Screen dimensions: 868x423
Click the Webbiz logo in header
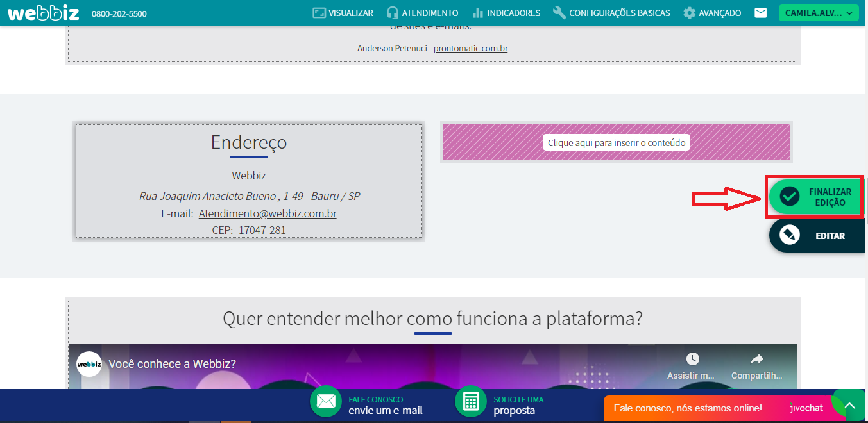point(43,13)
